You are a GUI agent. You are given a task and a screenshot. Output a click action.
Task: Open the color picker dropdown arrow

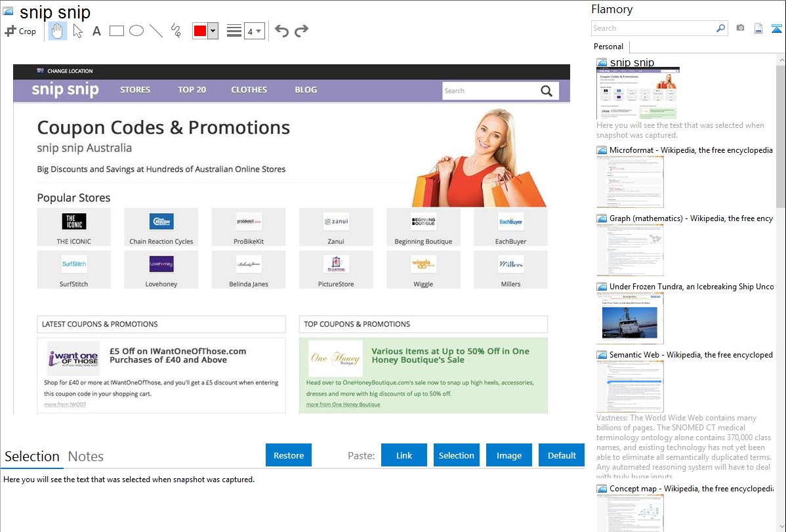213,31
